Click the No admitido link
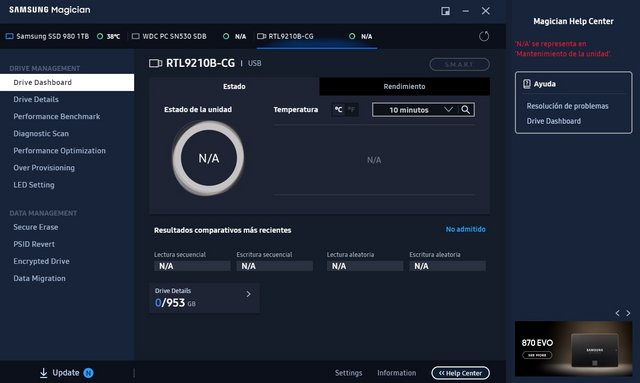640x383 pixels. pos(466,229)
